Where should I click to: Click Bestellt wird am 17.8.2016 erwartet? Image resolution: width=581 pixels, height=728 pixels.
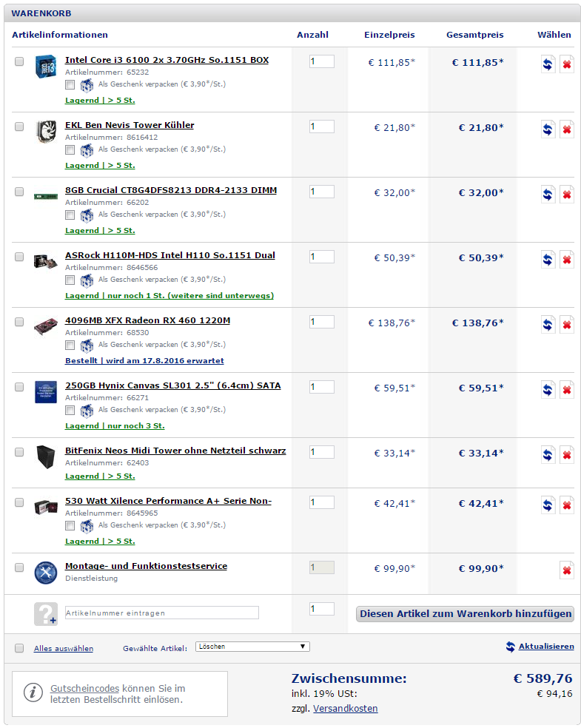144,360
